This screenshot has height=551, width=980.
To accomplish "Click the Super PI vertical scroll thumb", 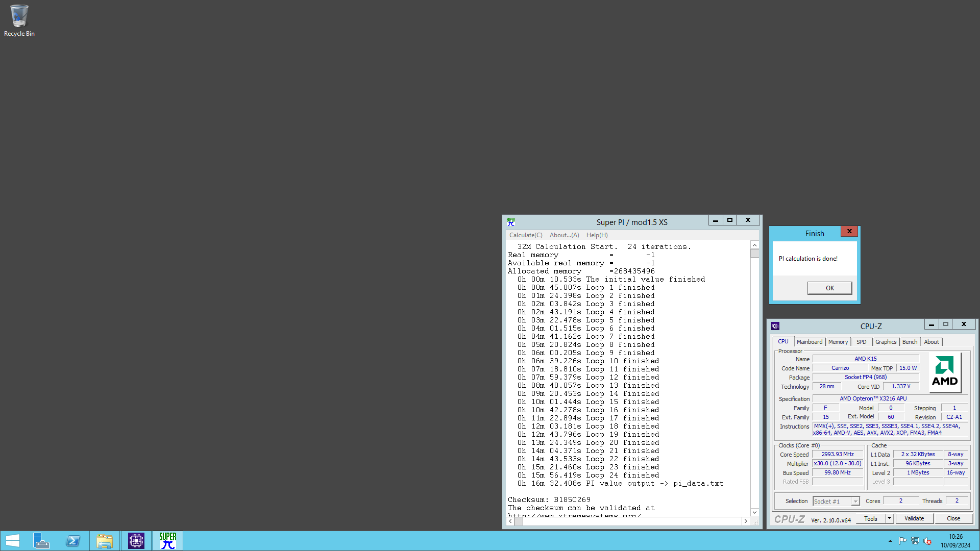I will click(x=754, y=253).
